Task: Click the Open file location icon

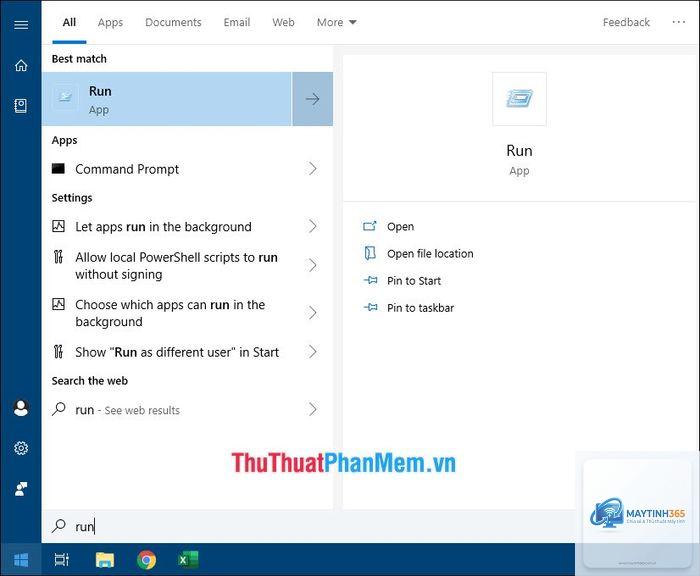Action: click(370, 253)
